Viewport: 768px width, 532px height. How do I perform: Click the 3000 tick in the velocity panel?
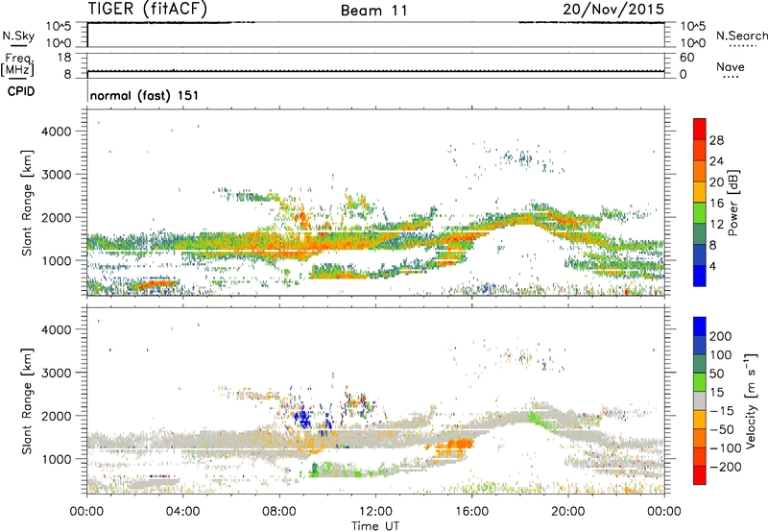tap(56, 373)
